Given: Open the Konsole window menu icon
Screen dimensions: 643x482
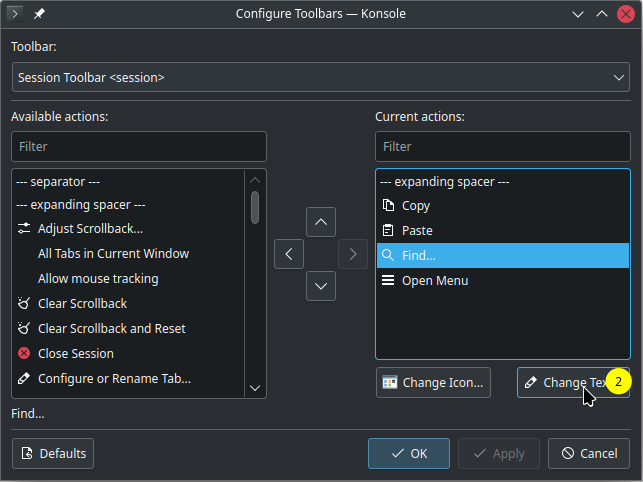Looking at the screenshot, I should click(x=15, y=14).
